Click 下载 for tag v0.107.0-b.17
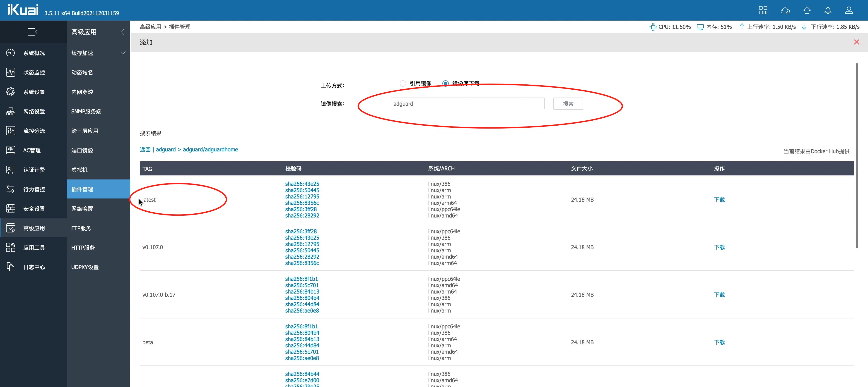868x387 pixels. click(x=719, y=295)
